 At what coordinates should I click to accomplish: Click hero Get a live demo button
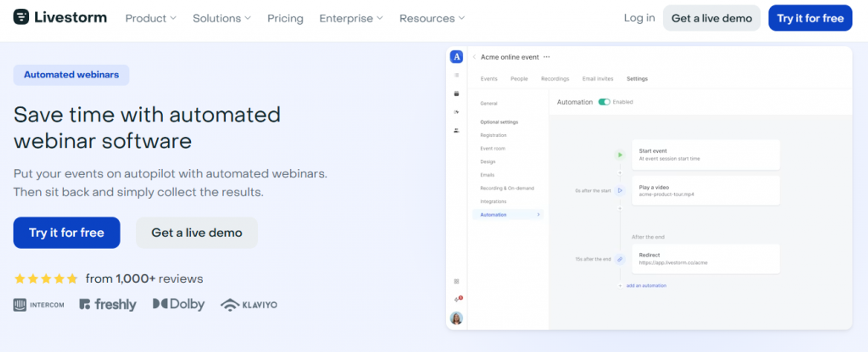[x=197, y=233]
